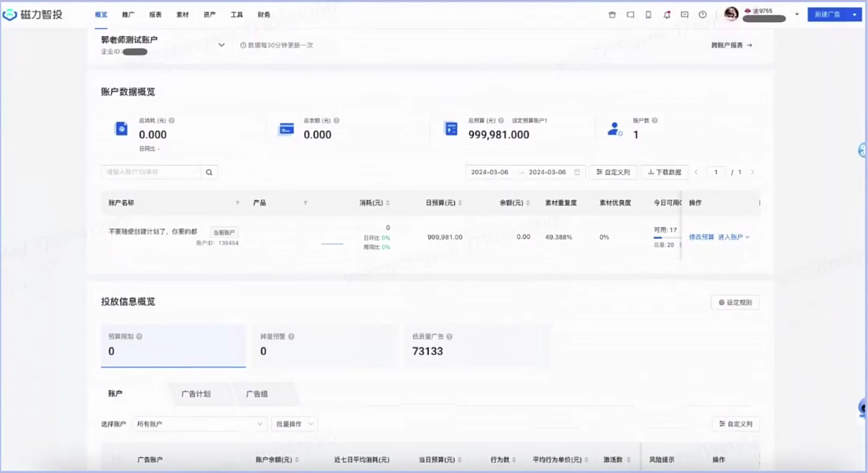Open the 广告计划 tab
The image size is (868, 473).
click(197, 394)
